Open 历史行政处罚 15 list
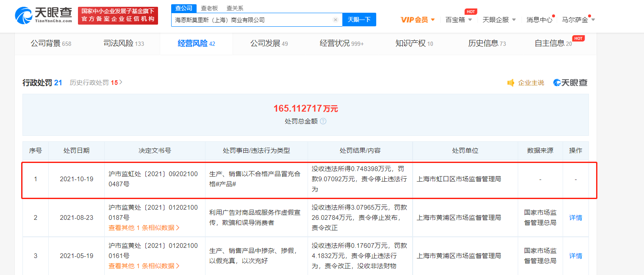644x275 pixels. [x=96, y=83]
